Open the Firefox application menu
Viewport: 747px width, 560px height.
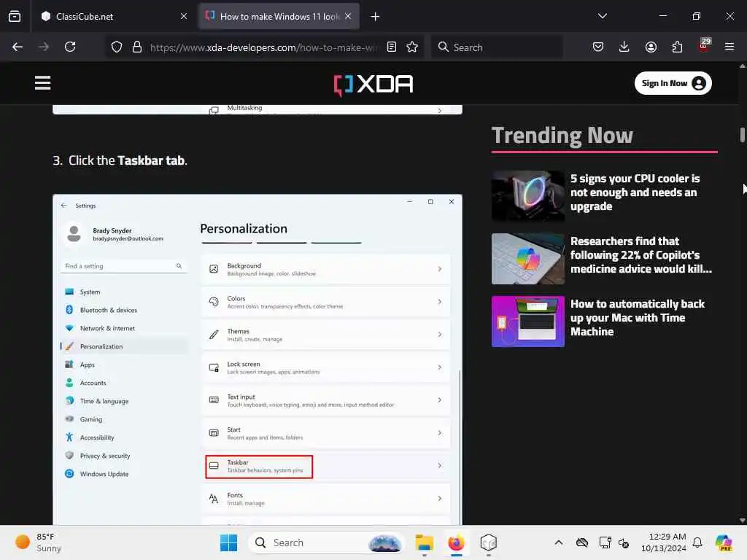click(x=729, y=47)
